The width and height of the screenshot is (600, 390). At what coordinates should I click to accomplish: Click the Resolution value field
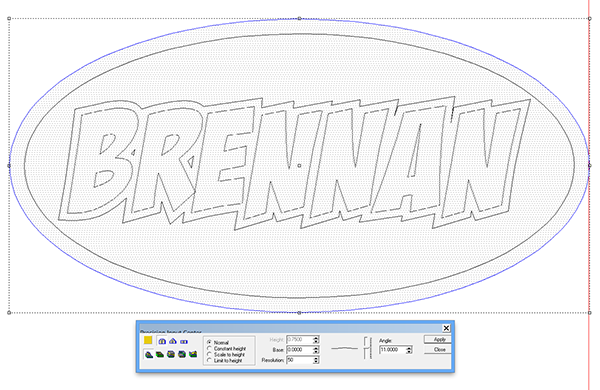300,360
